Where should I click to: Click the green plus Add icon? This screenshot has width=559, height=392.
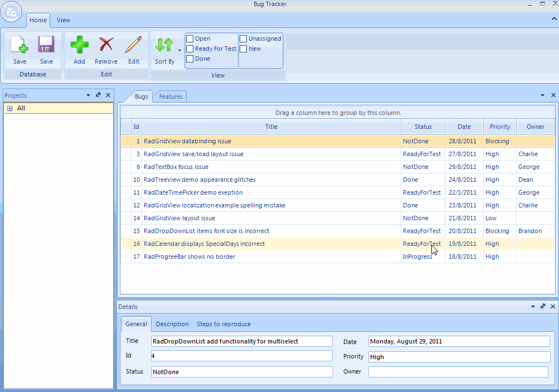pyautogui.click(x=79, y=45)
